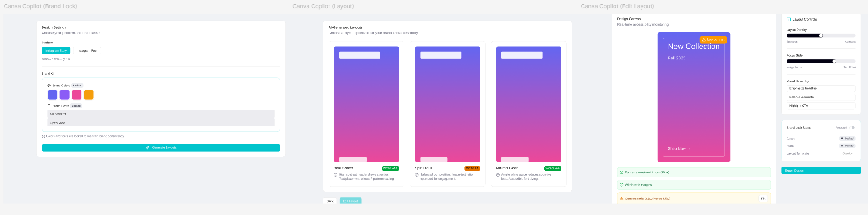
Task: Select the Instagram Post platform option
Action: 87,51
